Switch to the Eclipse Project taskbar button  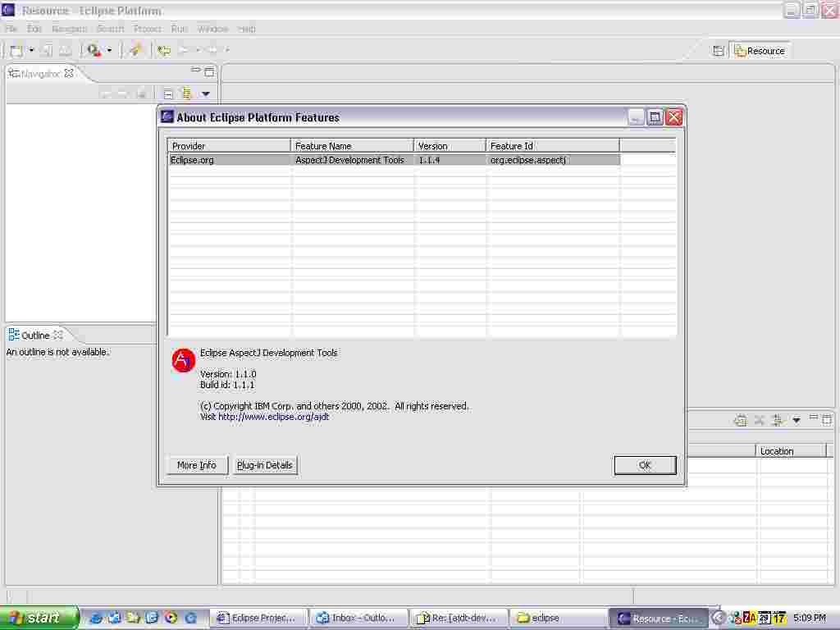pos(259,619)
